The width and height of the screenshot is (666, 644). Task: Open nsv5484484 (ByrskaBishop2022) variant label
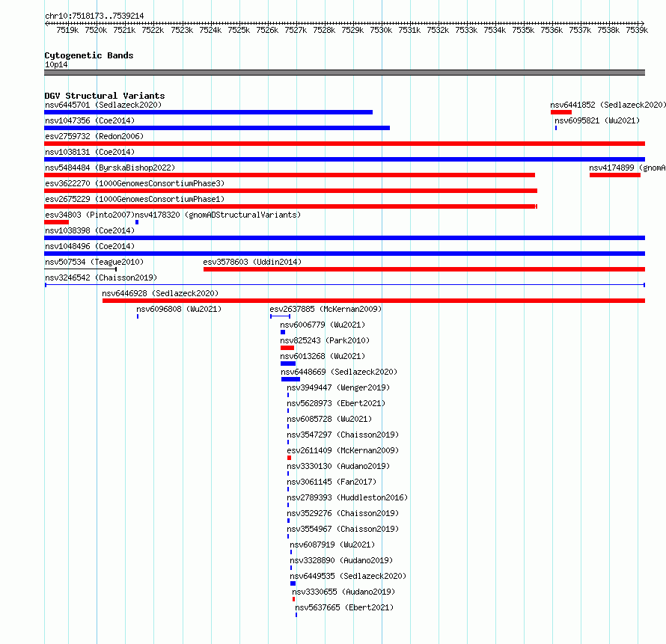tap(110, 168)
